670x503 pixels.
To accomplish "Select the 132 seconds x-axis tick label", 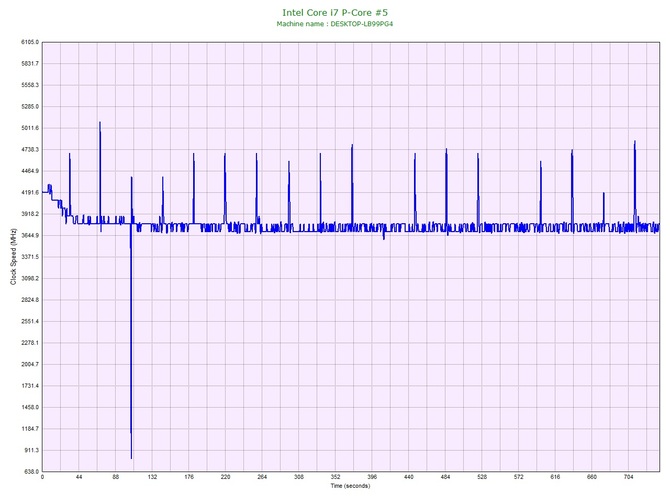I will pyautogui.click(x=153, y=477).
